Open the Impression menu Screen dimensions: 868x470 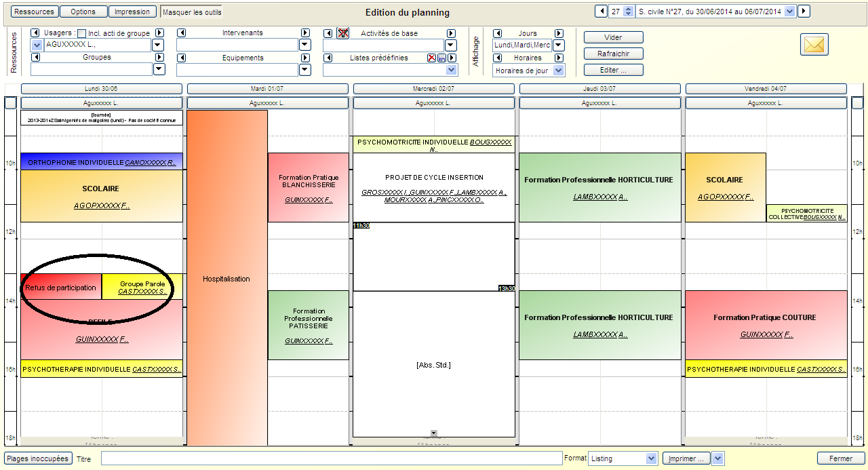click(132, 12)
